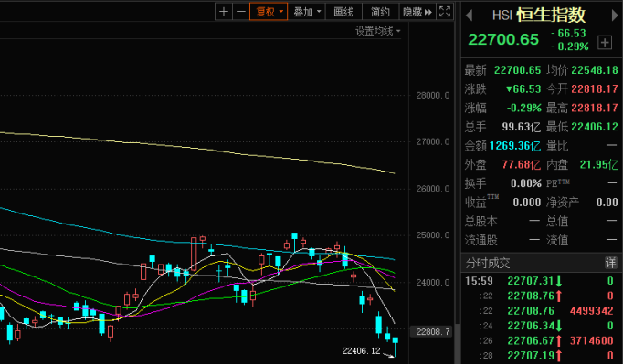Zoom in chart with plus icon
This screenshot has height=364, width=623.
[224, 12]
